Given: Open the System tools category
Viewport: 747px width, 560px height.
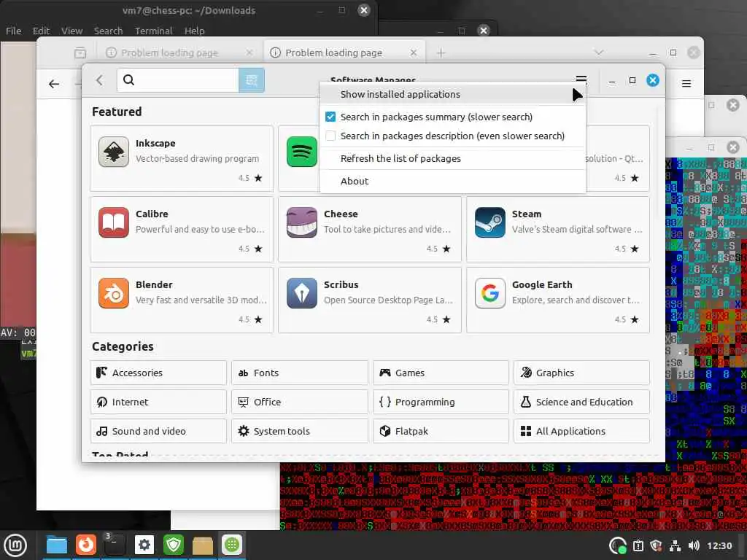Looking at the screenshot, I should coord(300,431).
